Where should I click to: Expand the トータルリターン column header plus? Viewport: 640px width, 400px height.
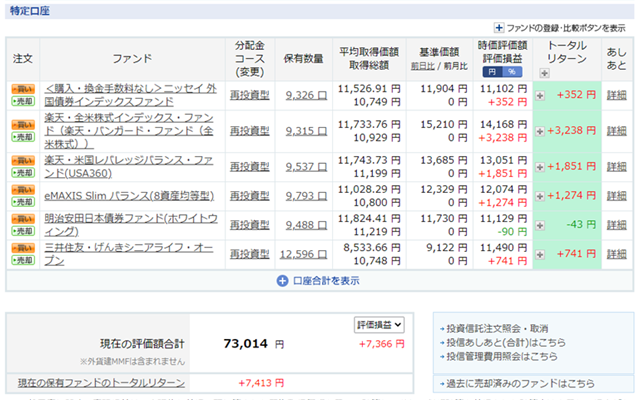[x=544, y=73]
